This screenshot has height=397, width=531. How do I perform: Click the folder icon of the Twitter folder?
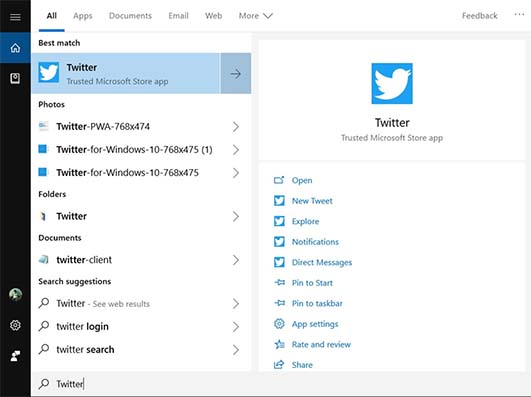click(x=43, y=216)
